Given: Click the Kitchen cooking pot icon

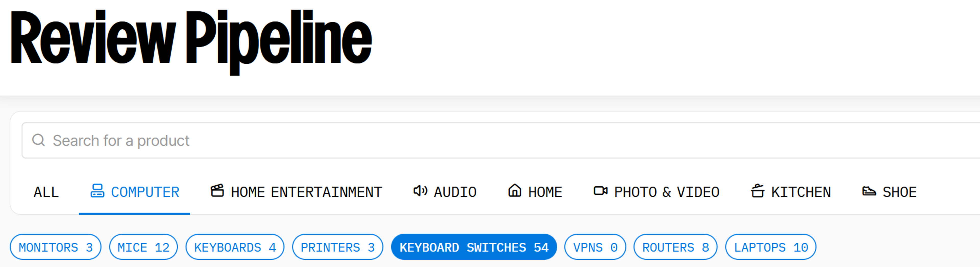Looking at the screenshot, I should (x=757, y=191).
